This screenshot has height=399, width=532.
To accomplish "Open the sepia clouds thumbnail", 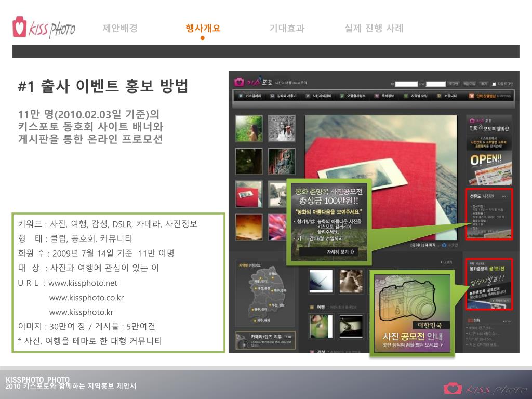I will tap(351, 281).
